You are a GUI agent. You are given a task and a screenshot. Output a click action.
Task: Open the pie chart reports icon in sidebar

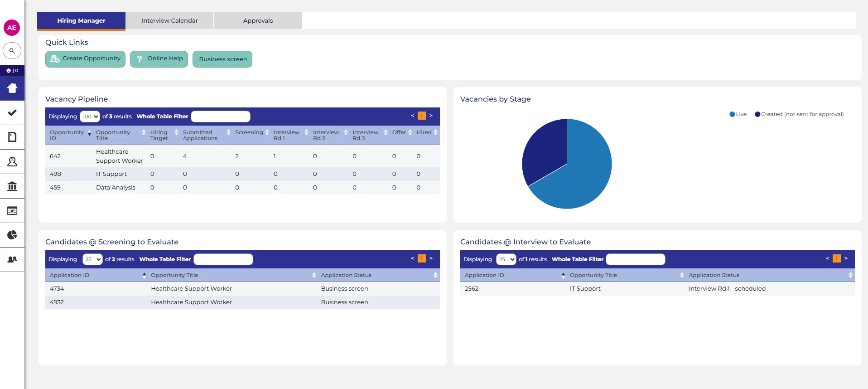point(12,235)
